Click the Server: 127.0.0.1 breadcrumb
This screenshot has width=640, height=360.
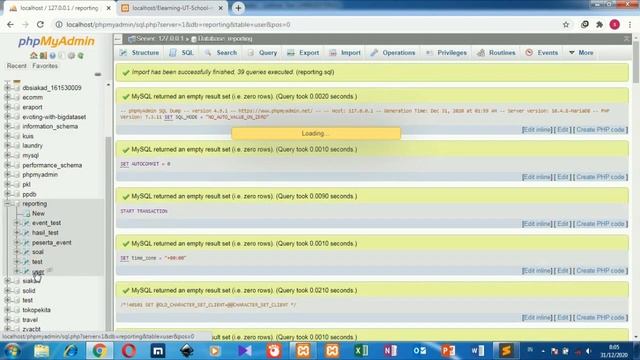pos(160,39)
